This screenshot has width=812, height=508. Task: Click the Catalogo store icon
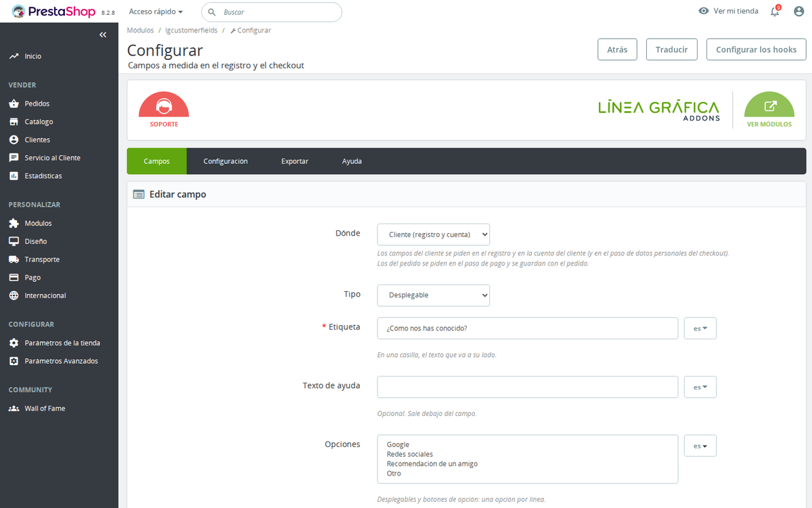click(x=14, y=122)
